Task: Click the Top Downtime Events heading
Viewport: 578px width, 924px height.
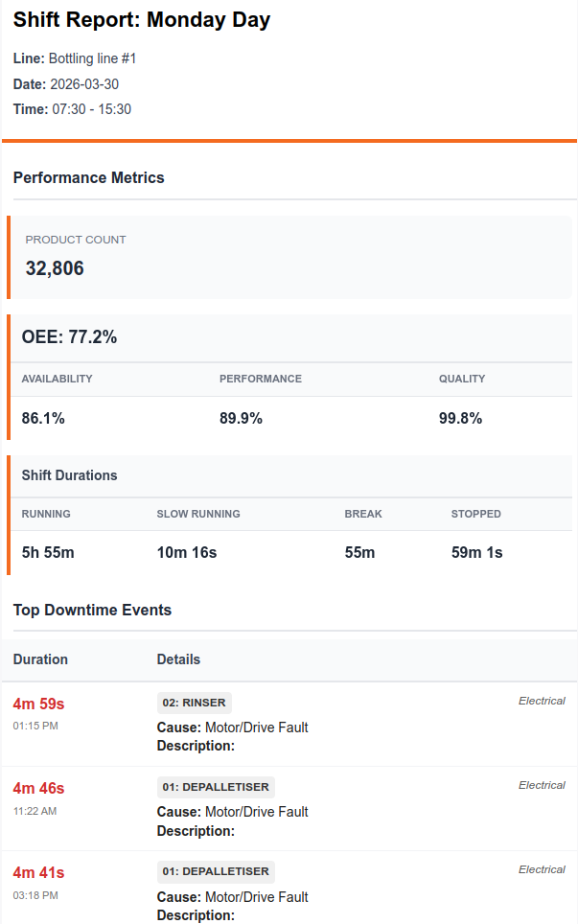Action: (92, 610)
